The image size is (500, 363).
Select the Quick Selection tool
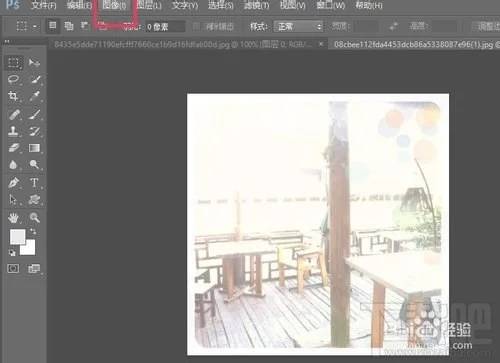coord(34,79)
